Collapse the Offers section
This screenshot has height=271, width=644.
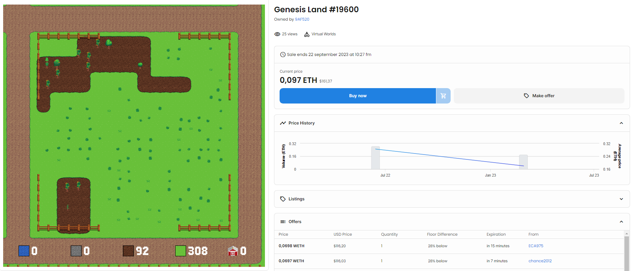(x=621, y=222)
